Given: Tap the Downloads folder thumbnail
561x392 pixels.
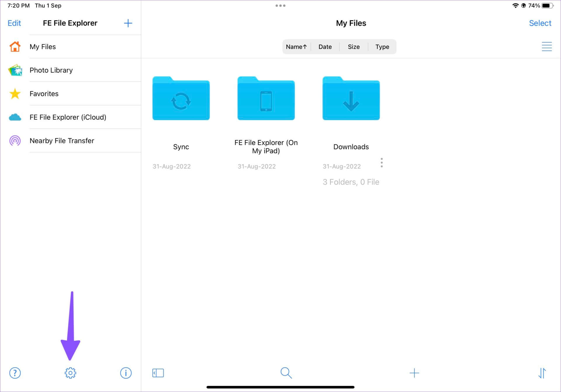Looking at the screenshot, I should click(351, 98).
